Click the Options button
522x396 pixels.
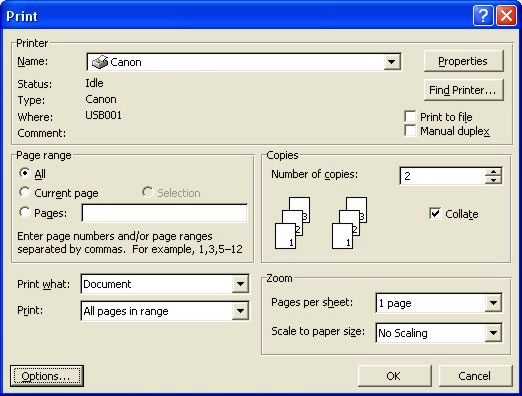[47, 376]
